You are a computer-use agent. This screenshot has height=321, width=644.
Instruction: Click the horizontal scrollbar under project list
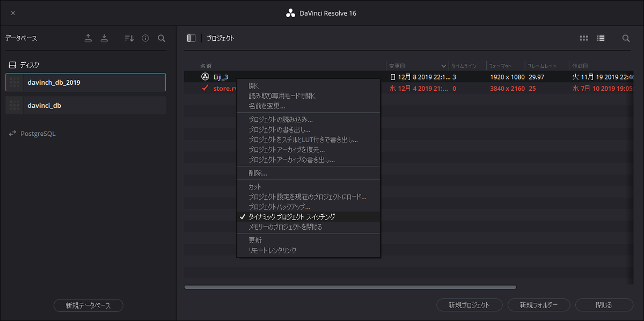350,287
